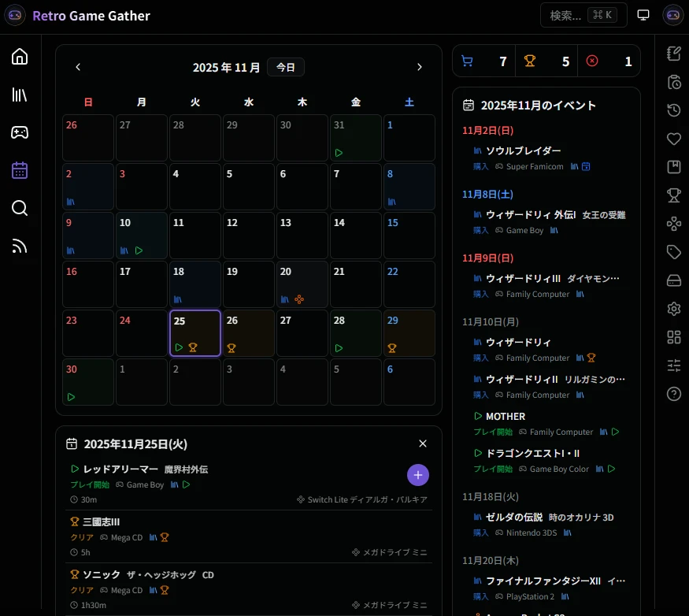Open the search magnifier icon in left sidebar
The width and height of the screenshot is (689, 616).
coord(20,208)
